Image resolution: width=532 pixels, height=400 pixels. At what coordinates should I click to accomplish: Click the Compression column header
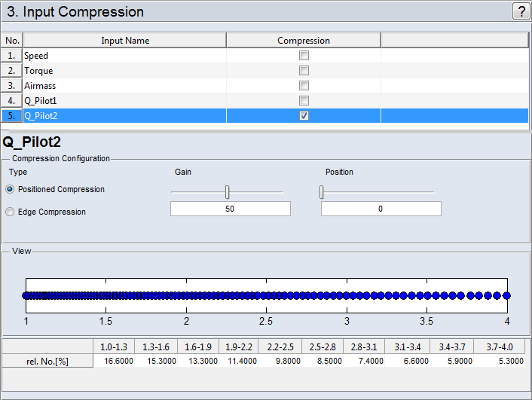(x=303, y=41)
